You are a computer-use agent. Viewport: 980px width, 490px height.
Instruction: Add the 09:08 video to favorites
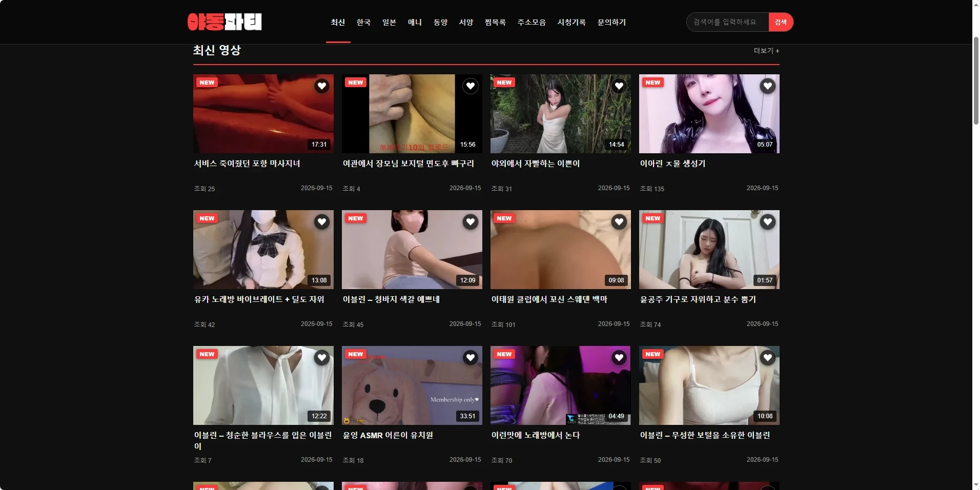pos(619,222)
